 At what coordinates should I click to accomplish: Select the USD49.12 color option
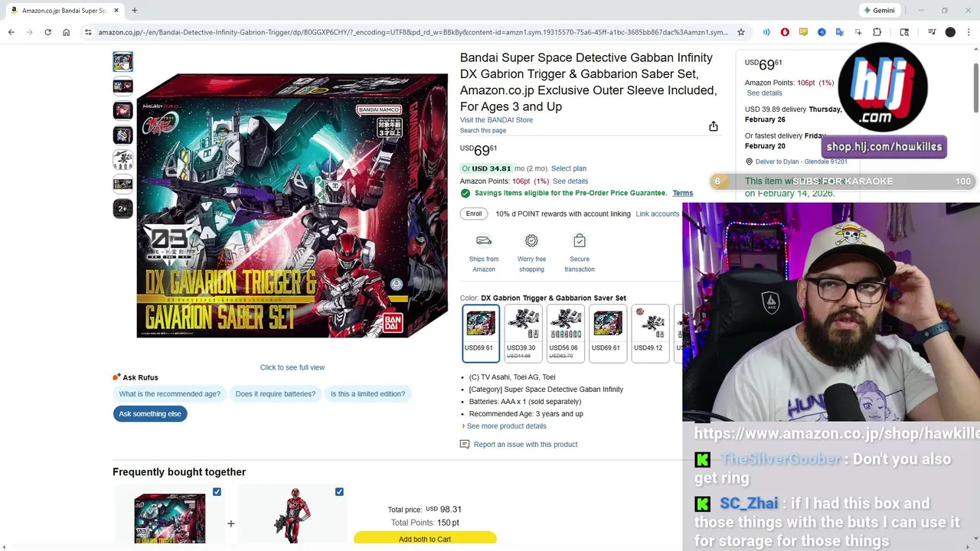tap(650, 332)
